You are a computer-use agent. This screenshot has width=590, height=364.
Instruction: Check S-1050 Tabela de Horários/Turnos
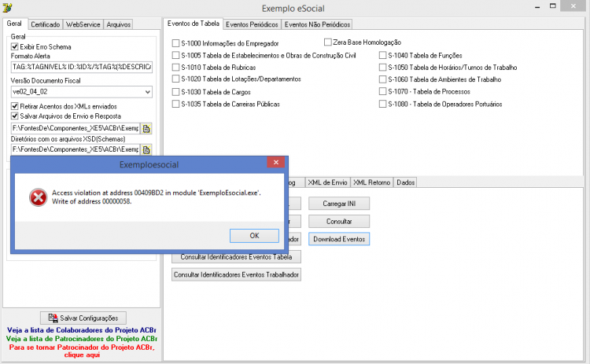pyautogui.click(x=382, y=68)
